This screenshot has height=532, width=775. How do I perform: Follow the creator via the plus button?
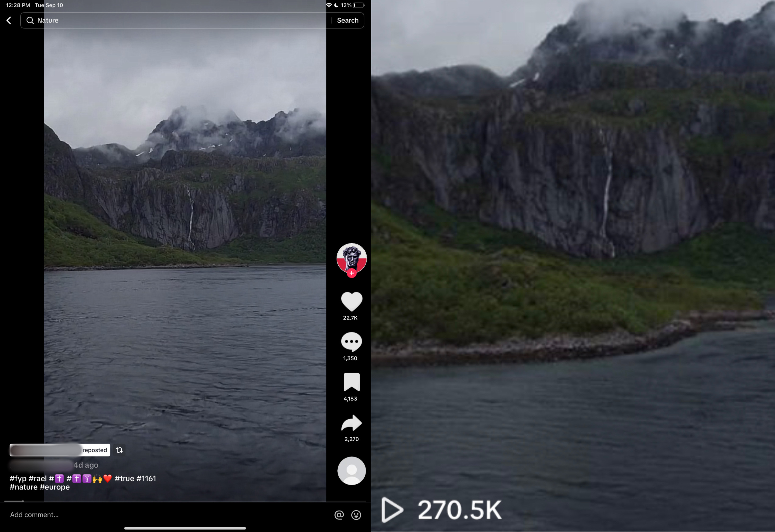pos(351,273)
